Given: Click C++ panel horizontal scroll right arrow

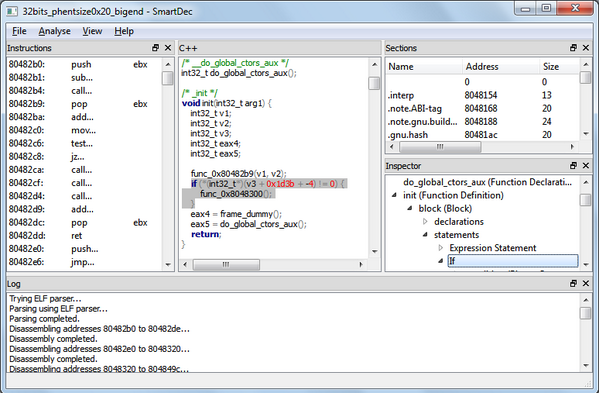Looking at the screenshot, I should pyautogui.click(x=361, y=264).
